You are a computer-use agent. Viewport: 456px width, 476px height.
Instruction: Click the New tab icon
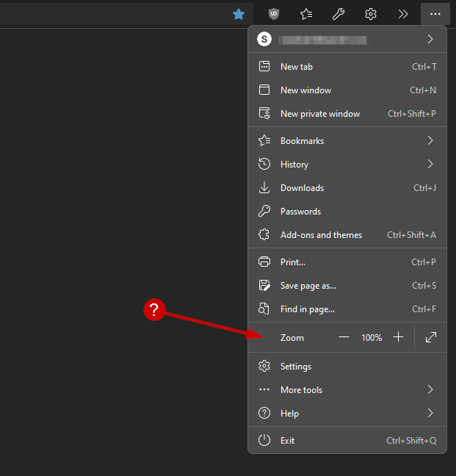point(264,66)
